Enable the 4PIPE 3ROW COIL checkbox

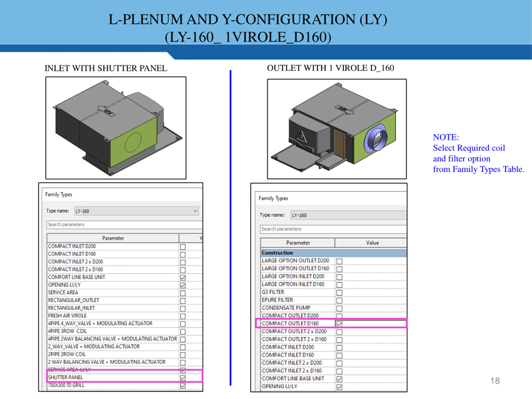coord(183,332)
